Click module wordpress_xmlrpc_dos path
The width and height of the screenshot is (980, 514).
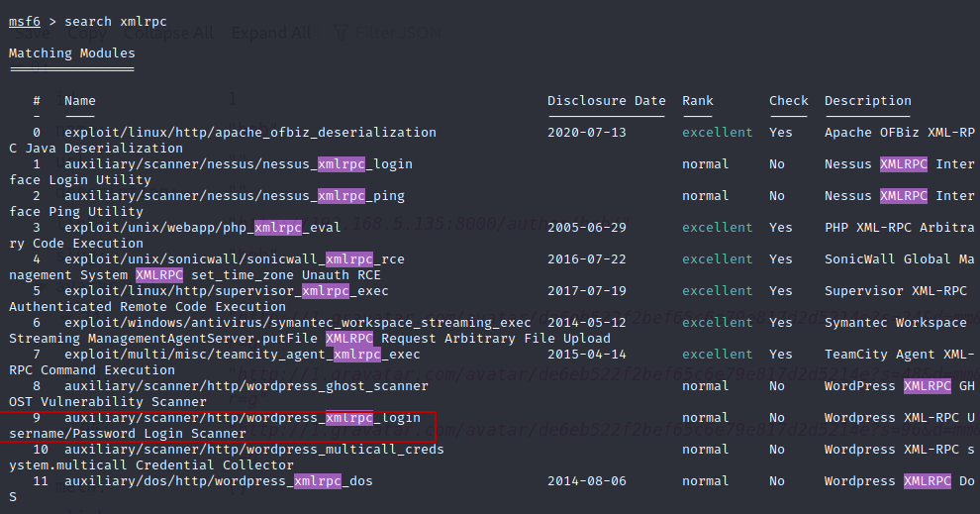[x=218, y=481]
